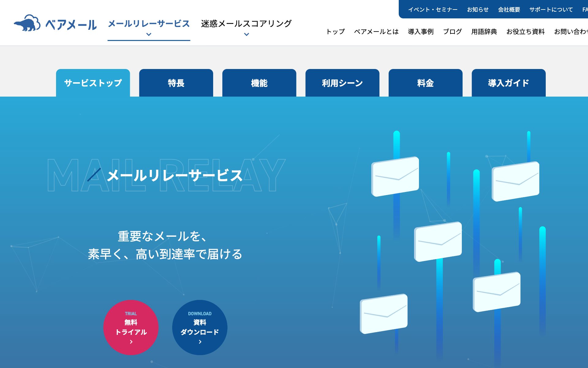Open お知らせ link in top bar
This screenshot has height=368, width=588.
click(478, 10)
